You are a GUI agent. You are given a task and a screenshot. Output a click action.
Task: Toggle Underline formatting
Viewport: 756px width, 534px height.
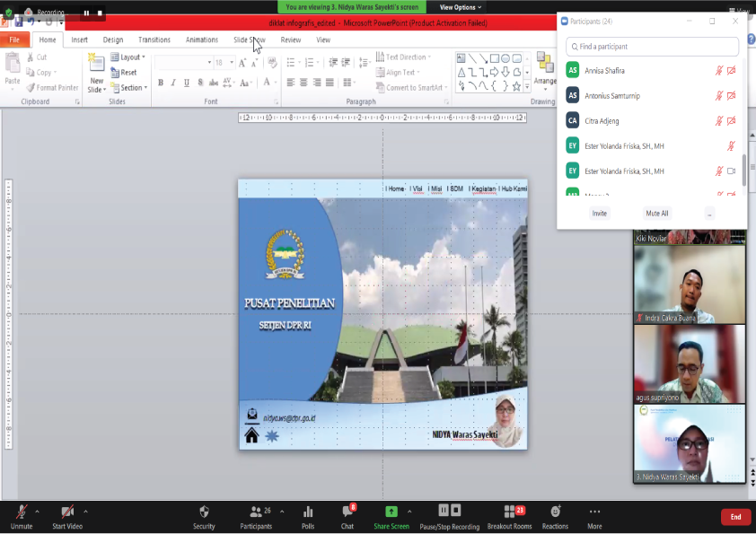pos(187,83)
